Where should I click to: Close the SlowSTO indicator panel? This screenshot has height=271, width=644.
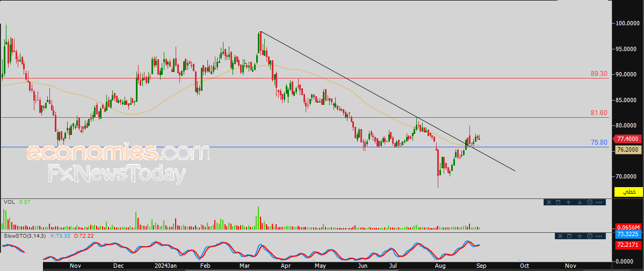pyautogui.click(x=559, y=236)
